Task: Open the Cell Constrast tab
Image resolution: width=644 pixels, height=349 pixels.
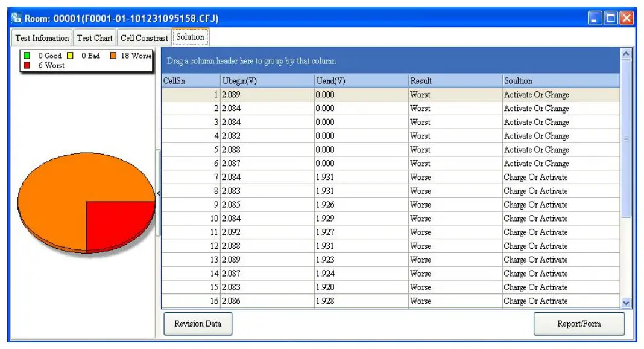Action: [x=144, y=38]
